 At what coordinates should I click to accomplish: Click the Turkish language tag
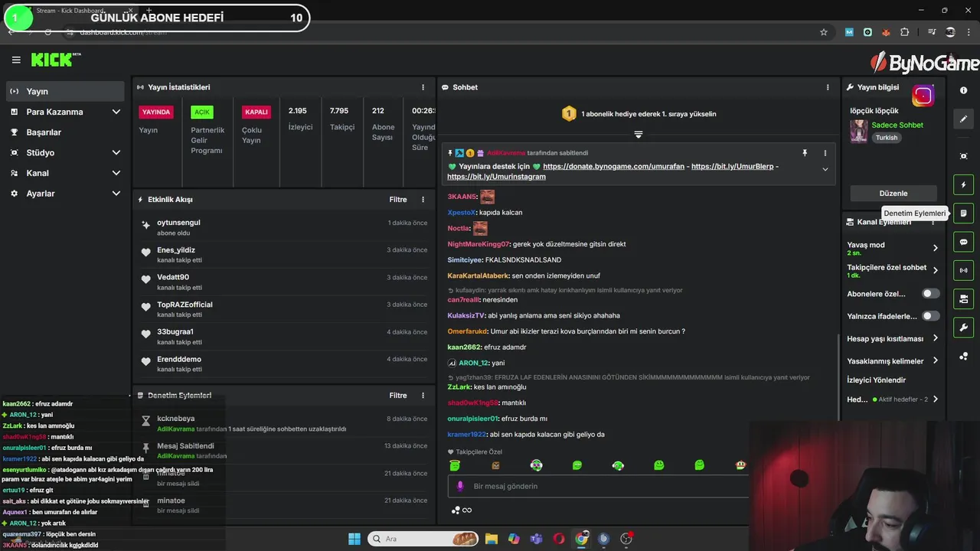[x=887, y=138]
